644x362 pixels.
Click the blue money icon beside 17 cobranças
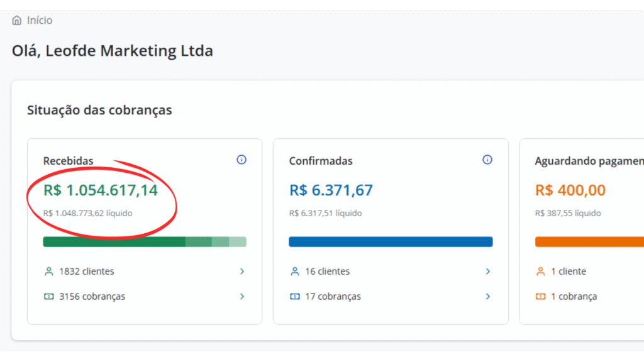pyautogui.click(x=294, y=297)
